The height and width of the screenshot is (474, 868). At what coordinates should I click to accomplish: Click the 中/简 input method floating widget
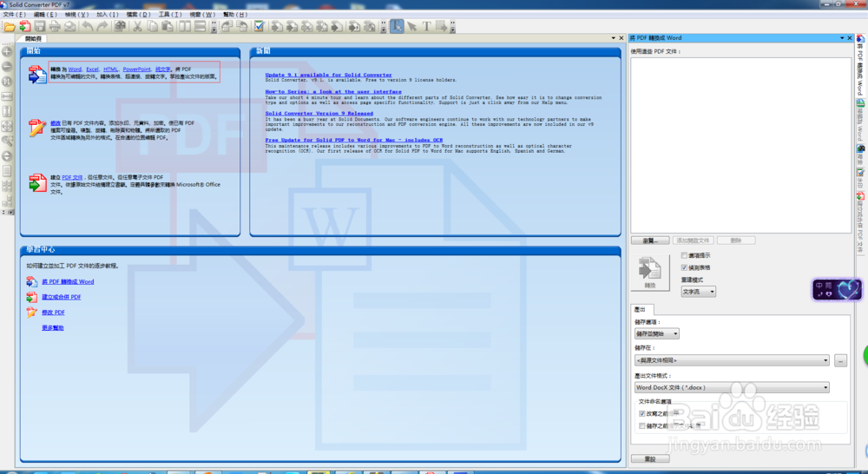(837, 290)
